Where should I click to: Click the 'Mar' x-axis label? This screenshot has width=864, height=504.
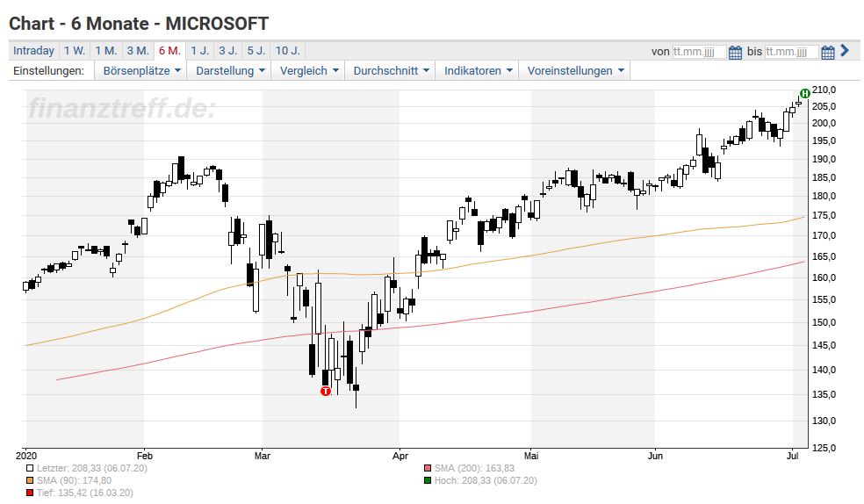pyautogui.click(x=263, y=456)
